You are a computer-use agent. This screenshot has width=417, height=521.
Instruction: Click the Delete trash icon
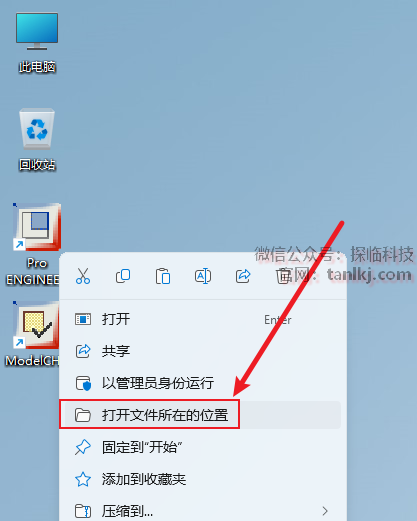[x=283, y=276]
